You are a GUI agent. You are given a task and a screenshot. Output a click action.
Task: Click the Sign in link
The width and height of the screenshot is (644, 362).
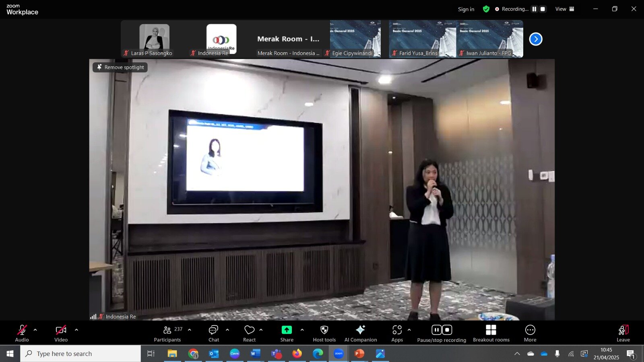point(466,9)
